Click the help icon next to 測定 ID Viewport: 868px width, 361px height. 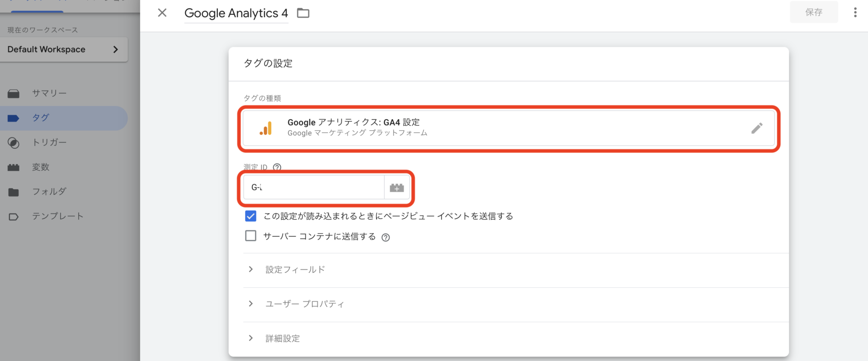tap(277, 167)
